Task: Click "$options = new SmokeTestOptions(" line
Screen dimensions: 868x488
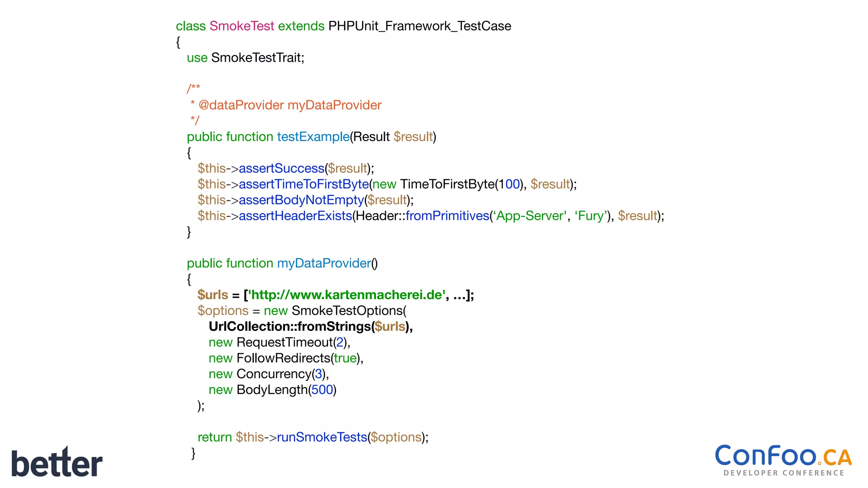Action: coord(302,311)
